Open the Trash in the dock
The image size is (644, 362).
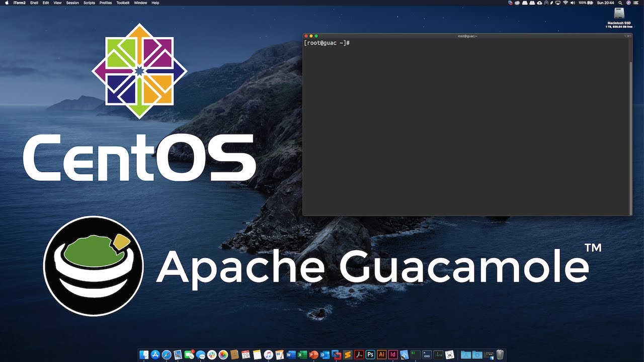coord(500,354)
